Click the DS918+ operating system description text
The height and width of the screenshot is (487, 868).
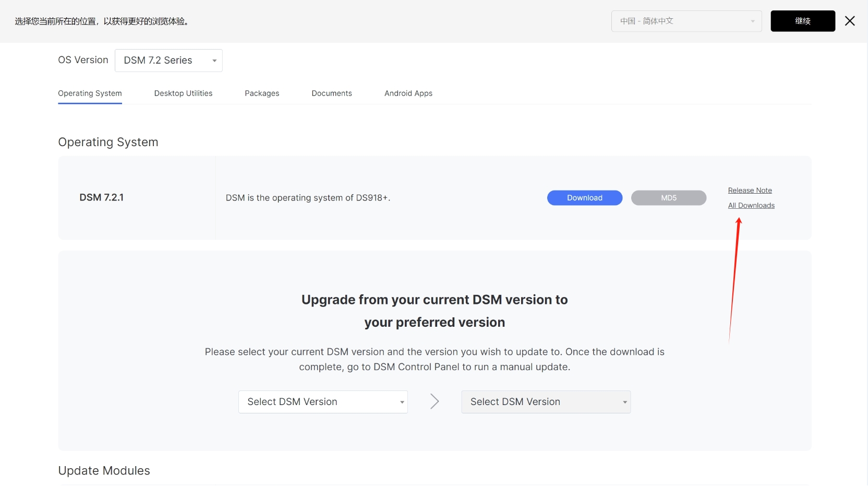tap(308, 198)
